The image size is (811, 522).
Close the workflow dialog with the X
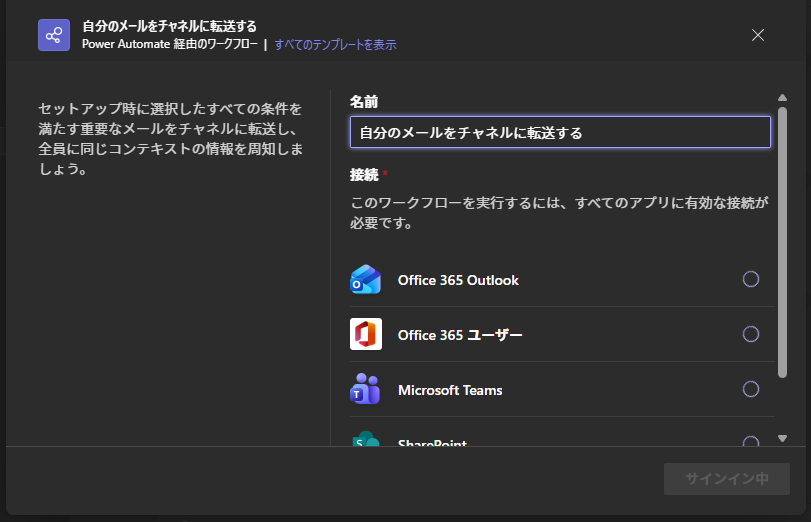[758, 35]
